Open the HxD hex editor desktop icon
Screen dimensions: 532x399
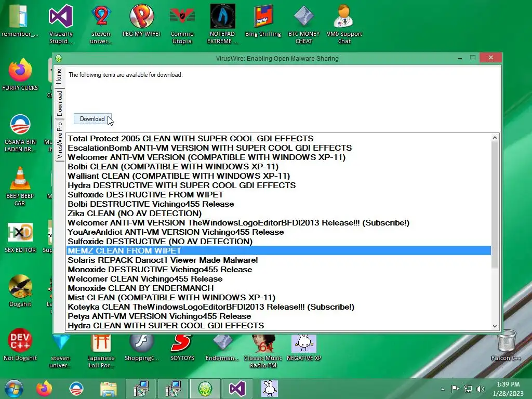[20, 237]
